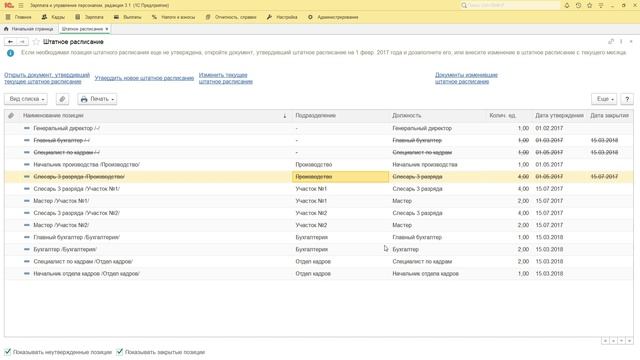Open the Администрирование section
Image resolution: width=640 pixels, height=360 pixels.
point(333,17)
